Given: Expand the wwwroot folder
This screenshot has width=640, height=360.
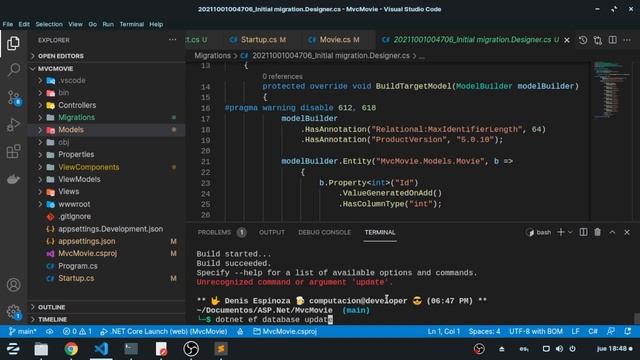Looking at the screenshot, I should (x=106, y=204).
